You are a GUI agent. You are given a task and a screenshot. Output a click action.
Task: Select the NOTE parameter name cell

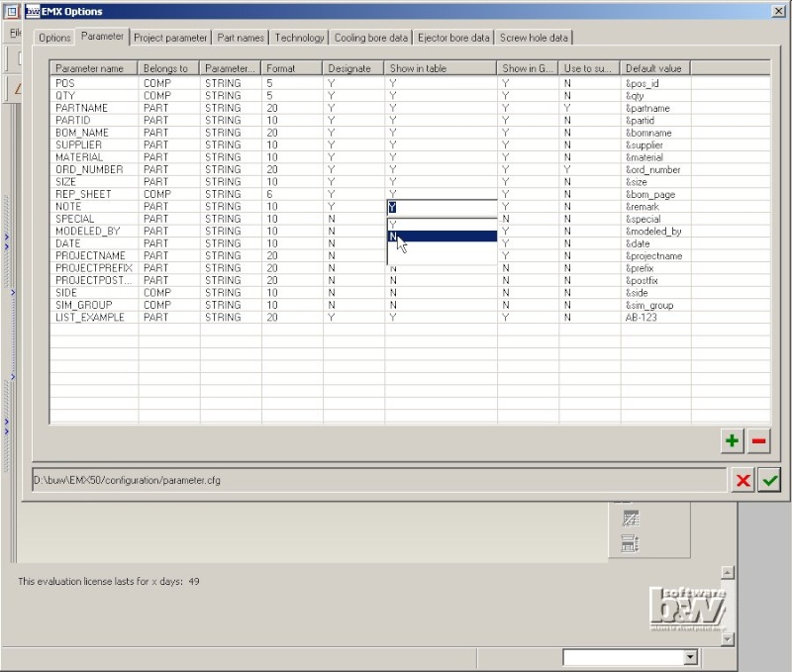tap(94, 207)
